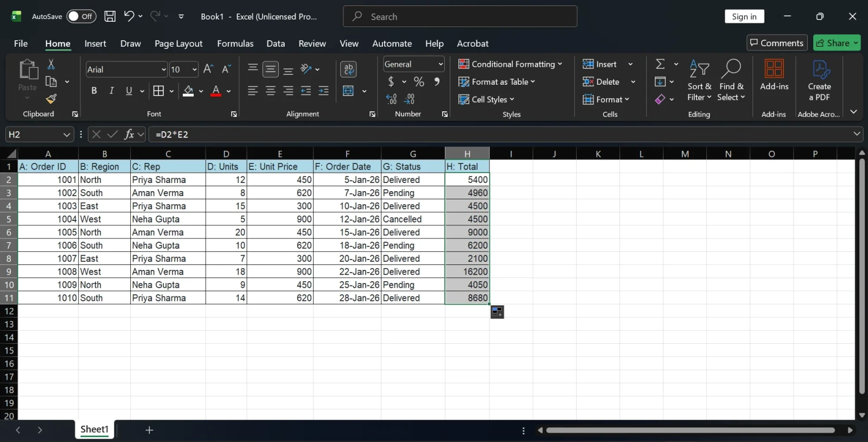Apply Percent Style format

point(419,81)
